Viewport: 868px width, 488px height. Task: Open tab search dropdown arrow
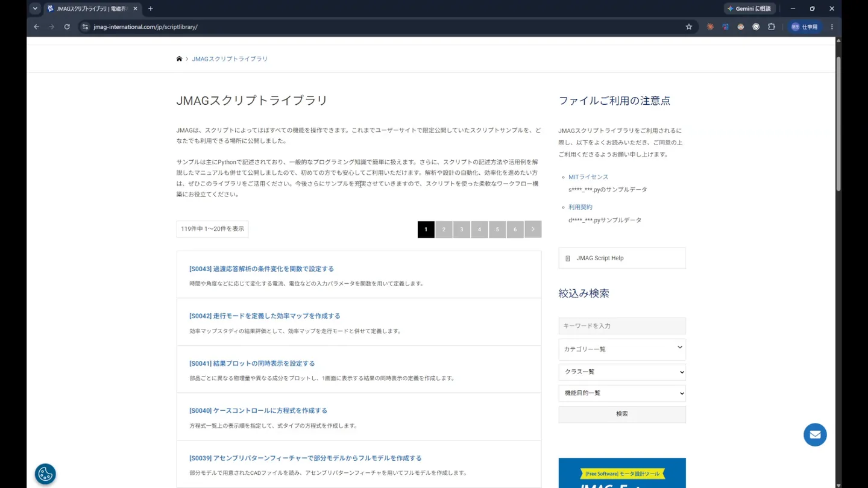[x=35, y=9]
